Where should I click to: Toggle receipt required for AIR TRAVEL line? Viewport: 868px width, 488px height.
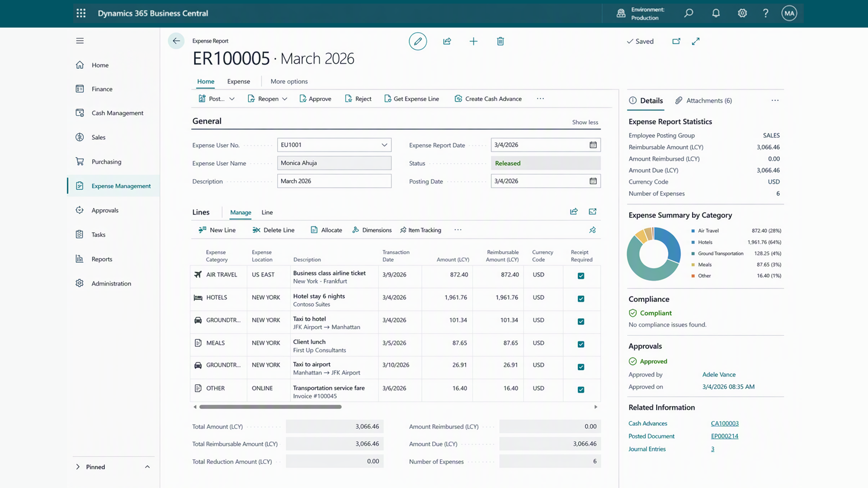pos(581,276)
